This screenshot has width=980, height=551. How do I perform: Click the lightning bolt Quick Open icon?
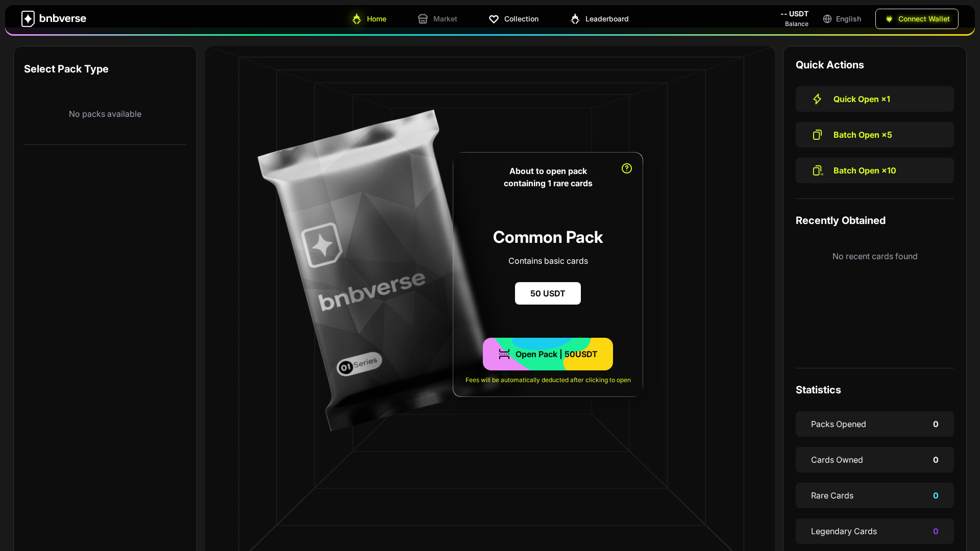click(817, 99)
